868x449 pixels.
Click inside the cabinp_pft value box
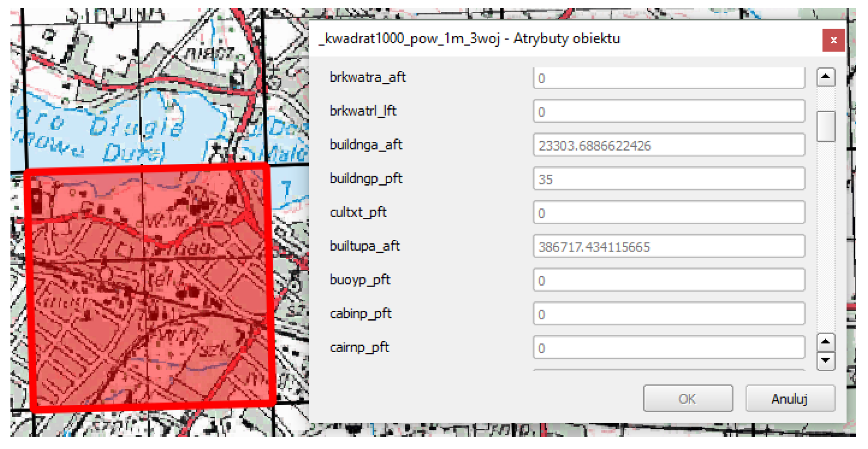668,314
